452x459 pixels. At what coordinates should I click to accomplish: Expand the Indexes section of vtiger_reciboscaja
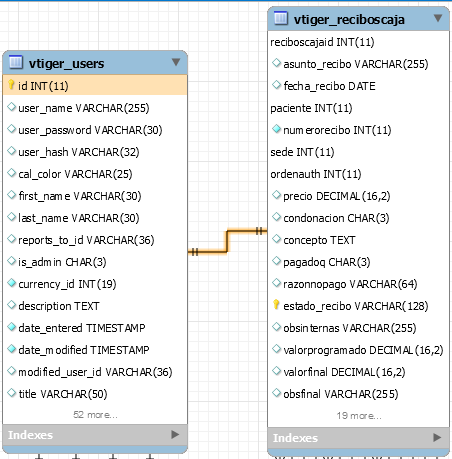pyautogui.click(x=437, y=437)
